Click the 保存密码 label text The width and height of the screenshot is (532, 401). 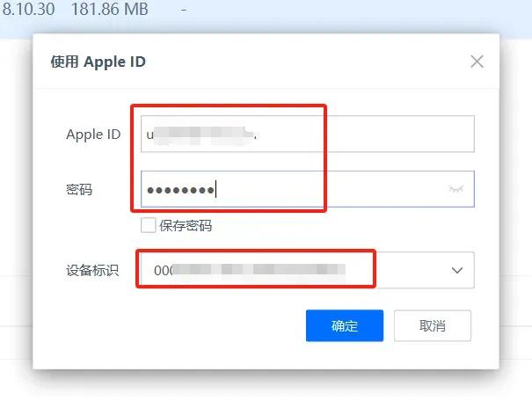pos(186,226)
